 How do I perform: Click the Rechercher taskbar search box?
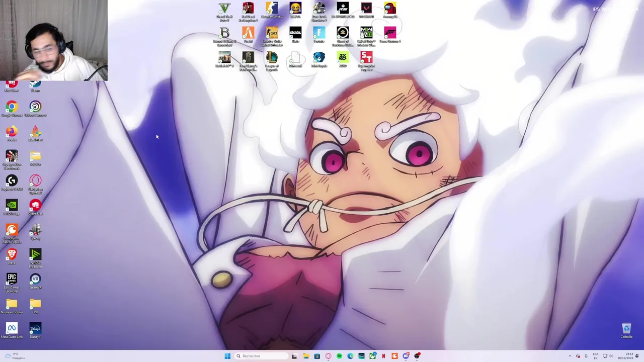(x=261, y=356)
